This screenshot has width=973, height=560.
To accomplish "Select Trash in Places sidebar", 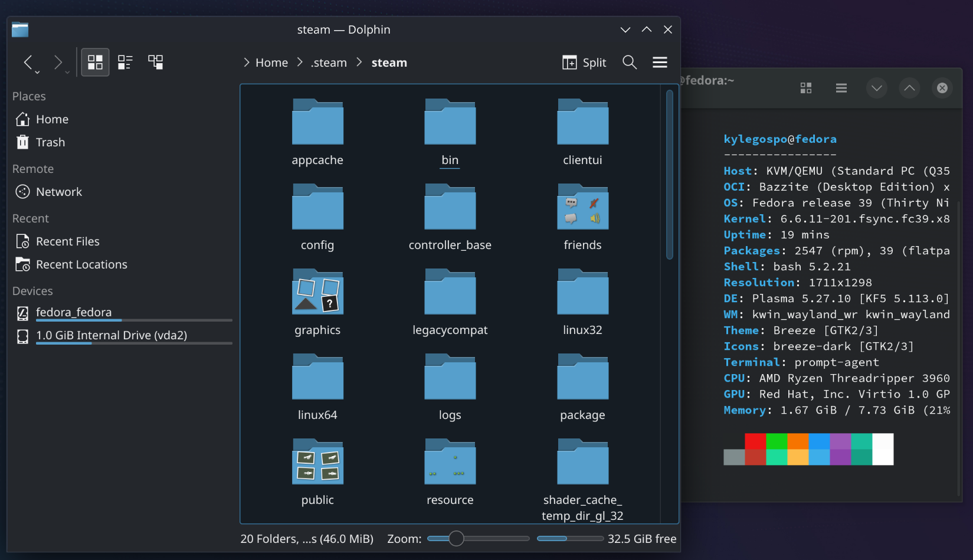I will click(x=50, y=142).
